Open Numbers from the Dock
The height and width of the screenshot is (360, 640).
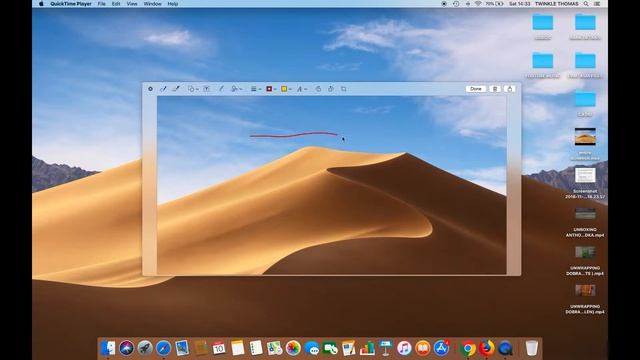coord(367,348)
